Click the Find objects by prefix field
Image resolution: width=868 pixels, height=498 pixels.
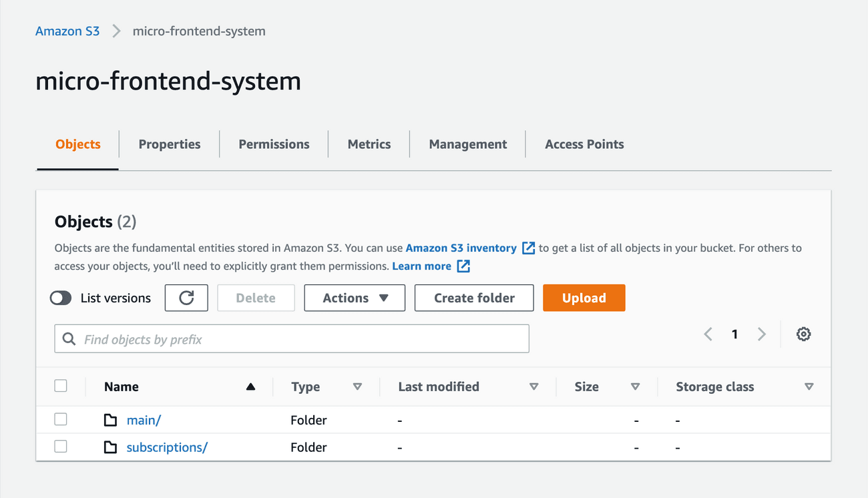pyautogui.click(x=292, y=338)
